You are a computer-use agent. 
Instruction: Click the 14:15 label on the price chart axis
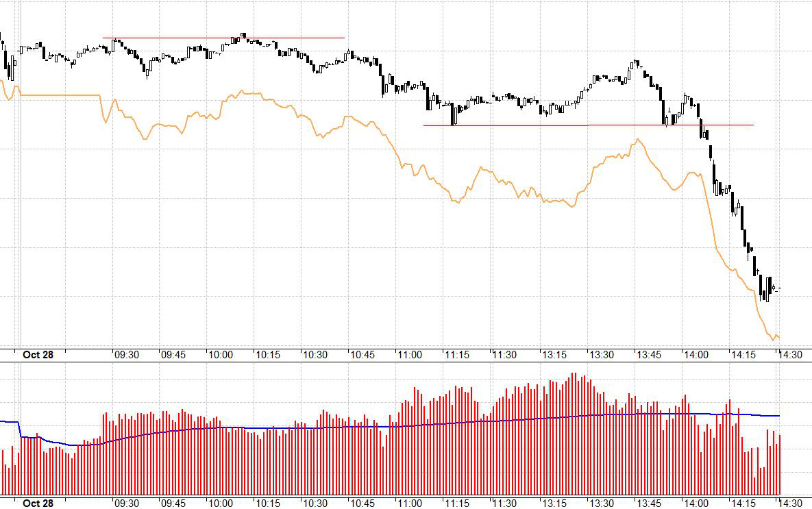743,355
